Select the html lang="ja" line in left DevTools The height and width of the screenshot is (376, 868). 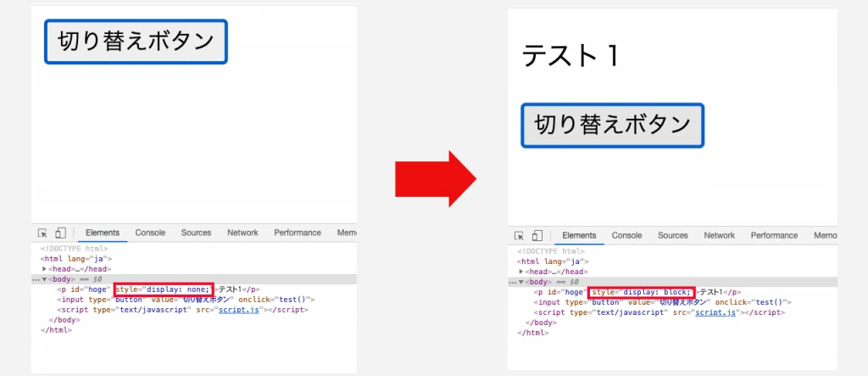(77, 259)
